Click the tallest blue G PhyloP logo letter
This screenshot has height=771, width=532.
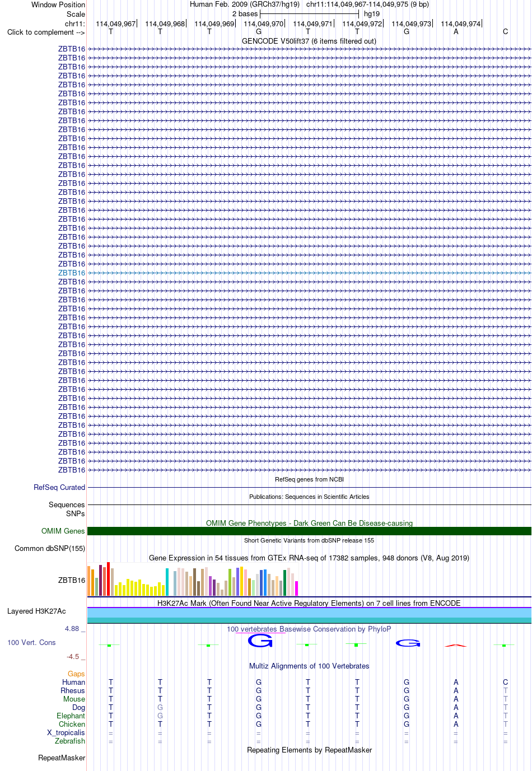[x=260, y=640]
